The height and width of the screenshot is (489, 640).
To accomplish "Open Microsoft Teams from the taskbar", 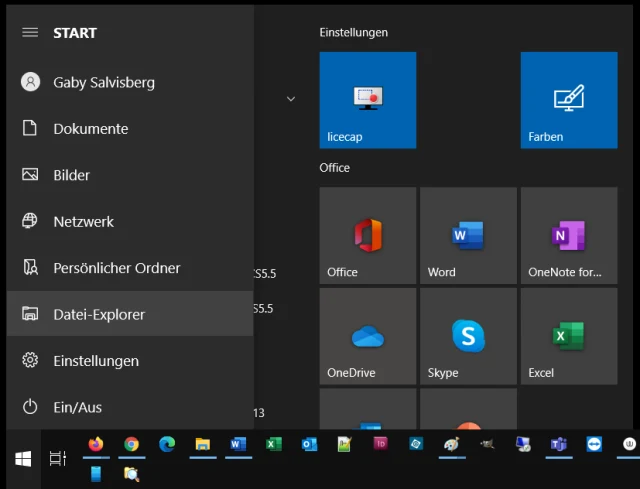I will [x=559, y=444].
